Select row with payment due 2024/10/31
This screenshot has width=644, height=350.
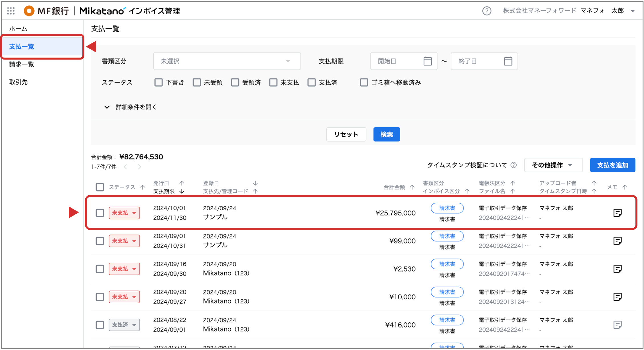[x=100, y=241]
